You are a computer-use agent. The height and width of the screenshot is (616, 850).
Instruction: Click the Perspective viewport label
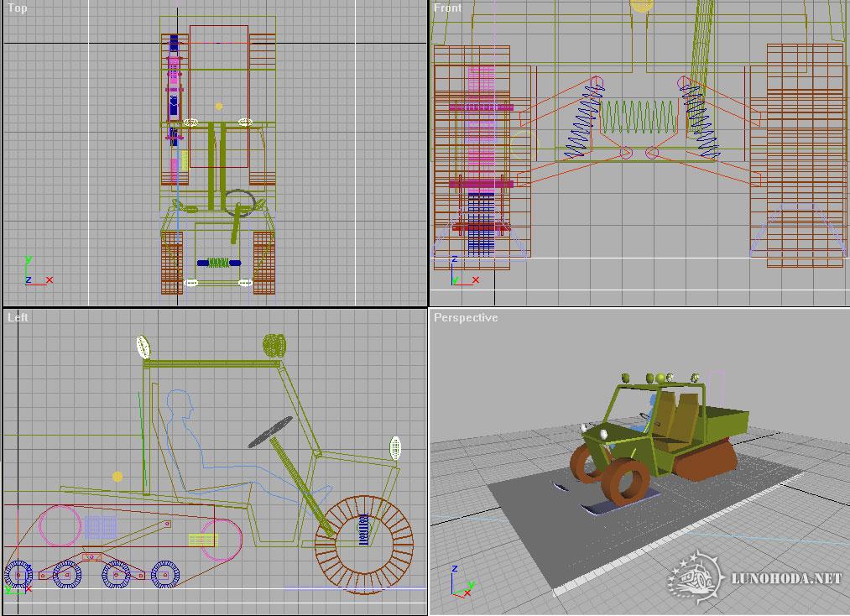pos(466,318)
